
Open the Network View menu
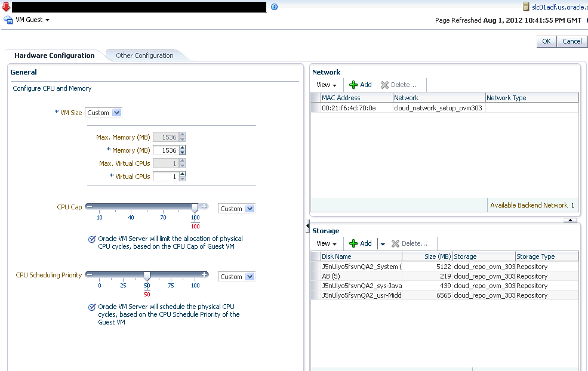click(327, 85)
